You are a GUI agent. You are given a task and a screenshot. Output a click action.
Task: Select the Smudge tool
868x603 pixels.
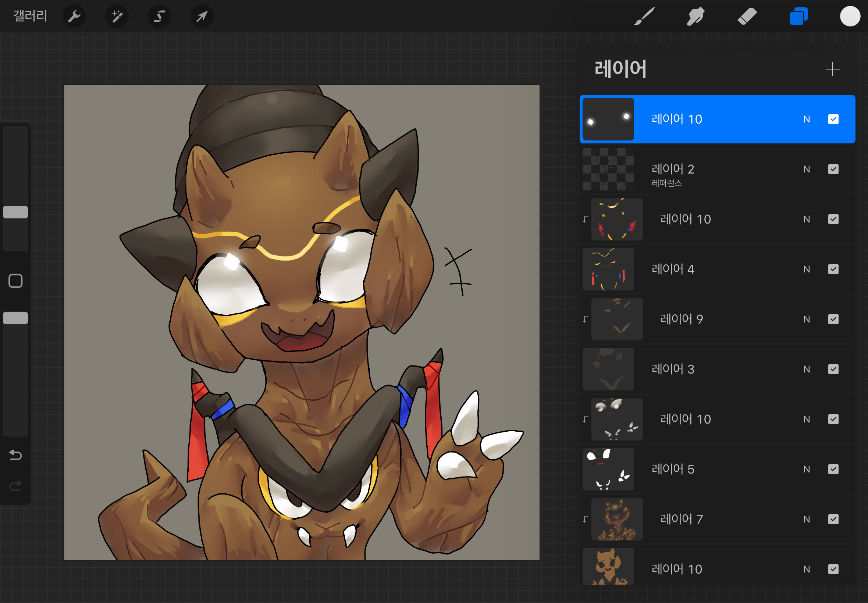click(x=695, y=16)
